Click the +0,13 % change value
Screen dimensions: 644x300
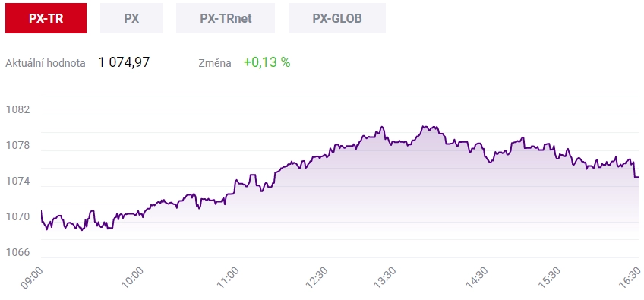267,62
